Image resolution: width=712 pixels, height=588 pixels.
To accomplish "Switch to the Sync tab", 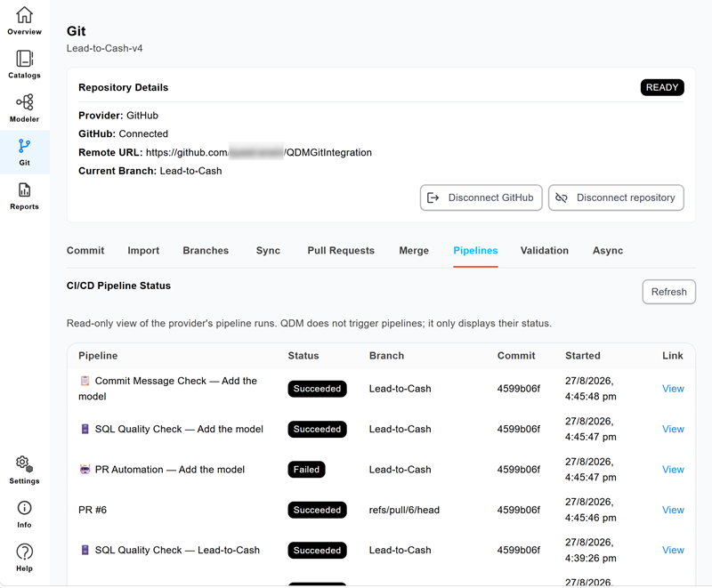I will tap(268, 251).
